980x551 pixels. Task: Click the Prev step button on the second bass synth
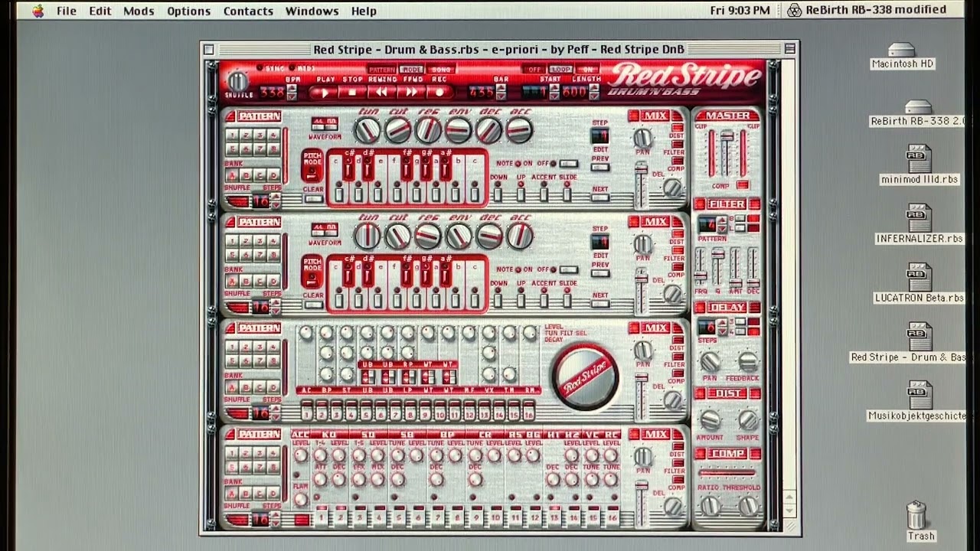click(x=600, y=273)
